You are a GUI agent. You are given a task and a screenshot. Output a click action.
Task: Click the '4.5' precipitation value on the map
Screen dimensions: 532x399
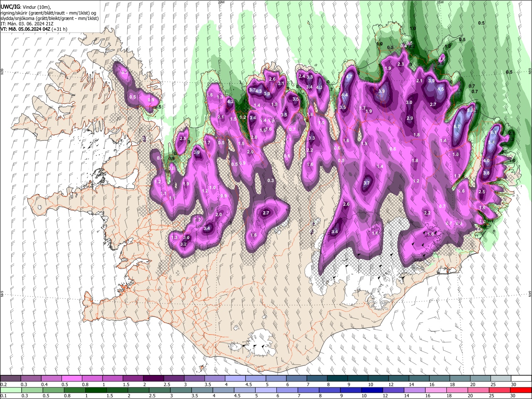pyautogui.click(x=441, y=89)
